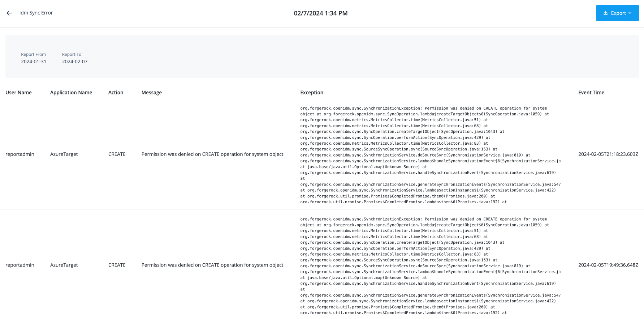Click the exception stack trace in 21:18:23 row
Image resolution: width=644 pixels, height=319 pixels.
431,154
